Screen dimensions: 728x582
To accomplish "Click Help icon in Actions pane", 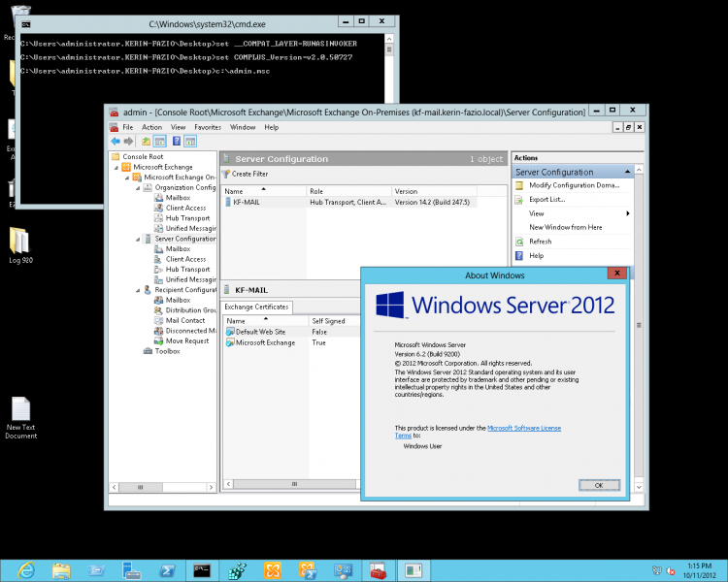I will tap(519, 256).
